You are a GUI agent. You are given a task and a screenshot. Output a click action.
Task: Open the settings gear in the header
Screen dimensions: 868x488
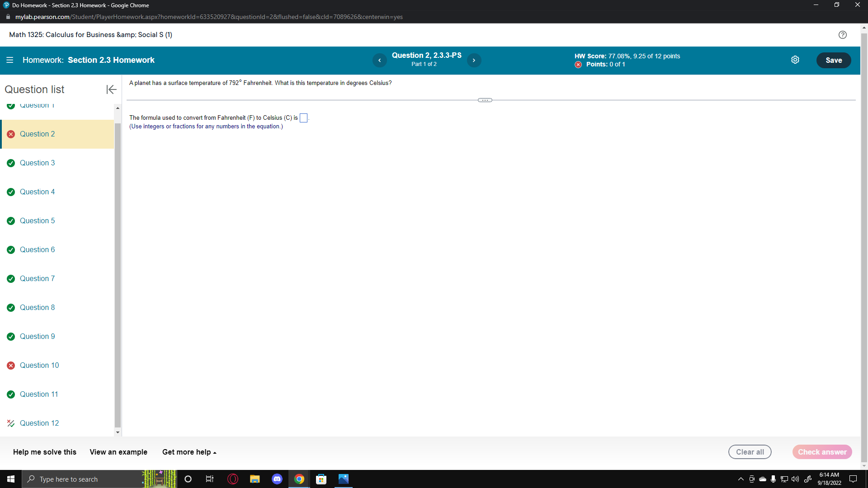(x=796, y=60)
